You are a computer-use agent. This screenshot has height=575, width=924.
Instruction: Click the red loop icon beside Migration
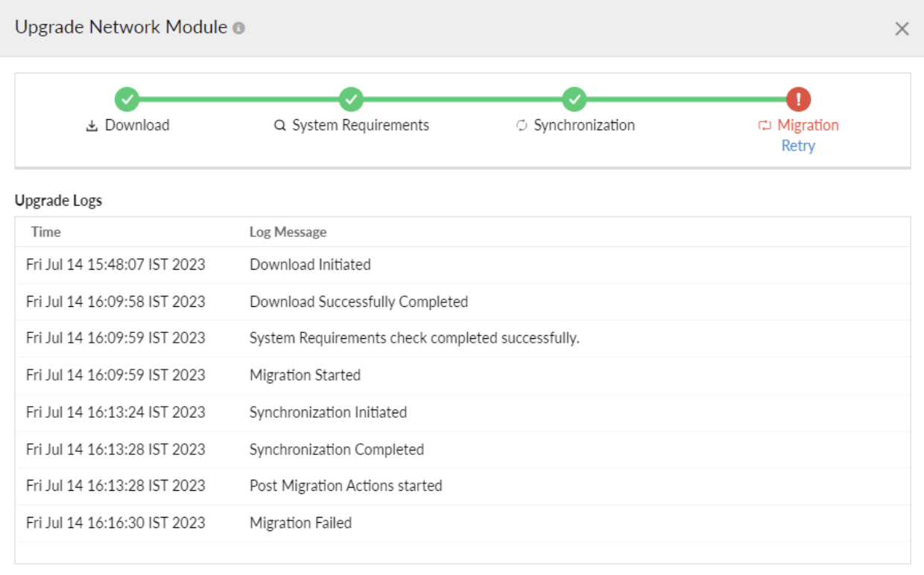coord(764,126)
